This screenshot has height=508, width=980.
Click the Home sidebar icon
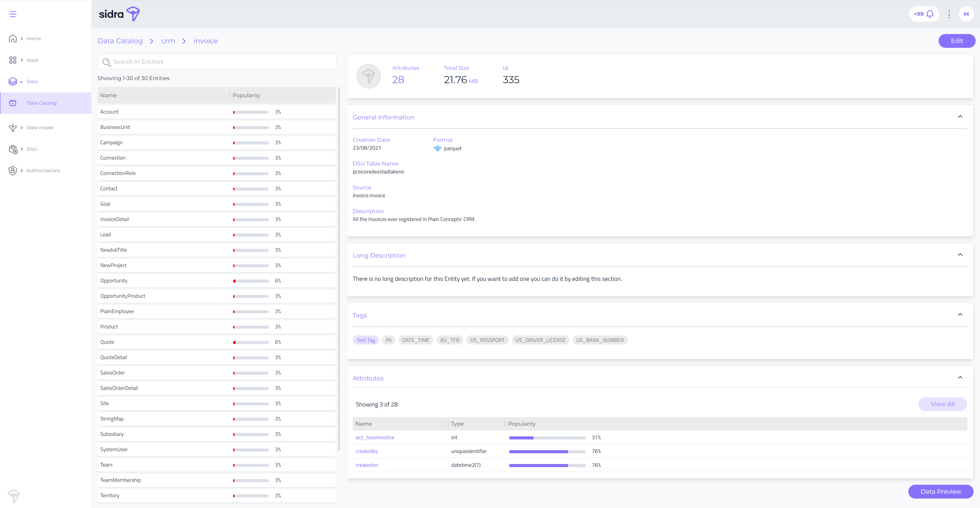pyautogui.click(x=13, y=38)
